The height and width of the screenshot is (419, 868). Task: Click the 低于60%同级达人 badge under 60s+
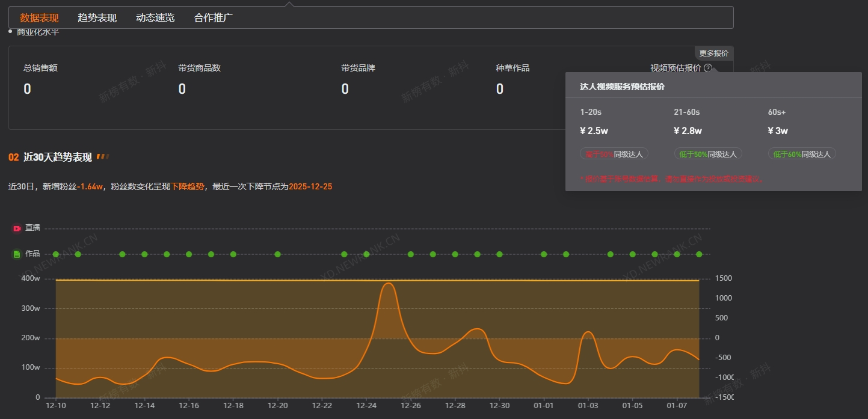[802, 154]
